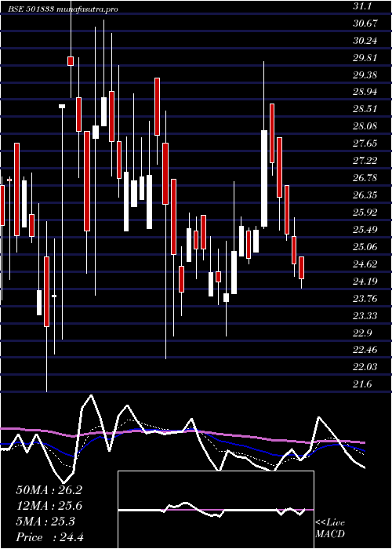This screenshot has height=549, width=392.
Task: Click inside the MACD inset chart
Action: [x=216, y=510]
